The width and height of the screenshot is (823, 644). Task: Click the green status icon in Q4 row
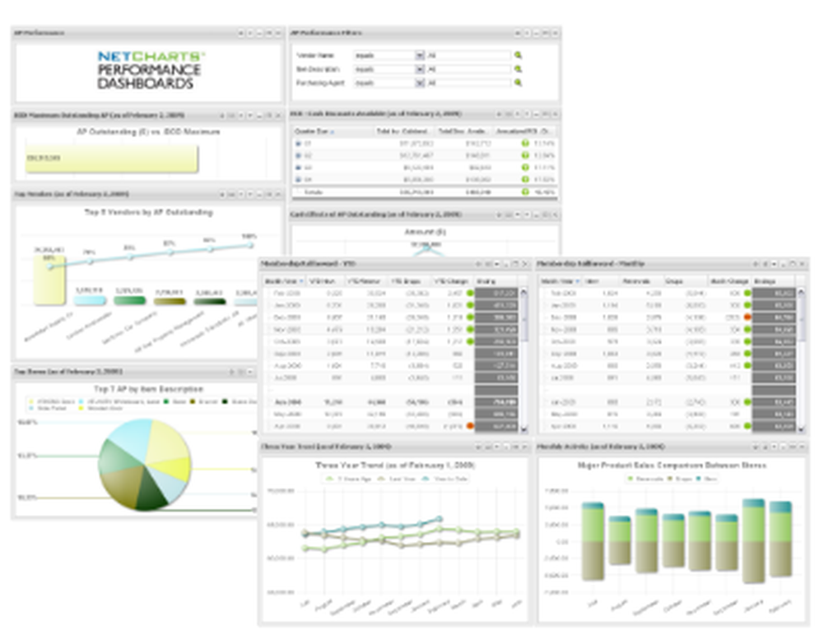tap(525, 179)
